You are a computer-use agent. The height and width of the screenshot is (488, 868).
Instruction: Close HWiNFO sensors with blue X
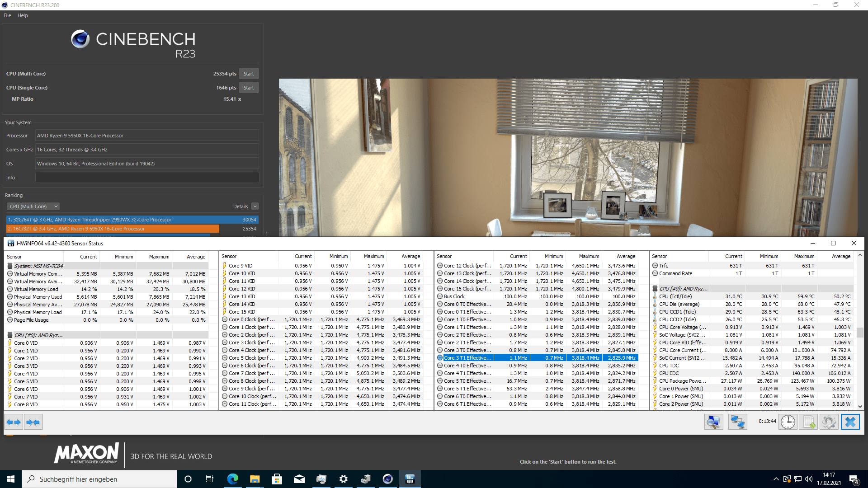tap(850, 422)
